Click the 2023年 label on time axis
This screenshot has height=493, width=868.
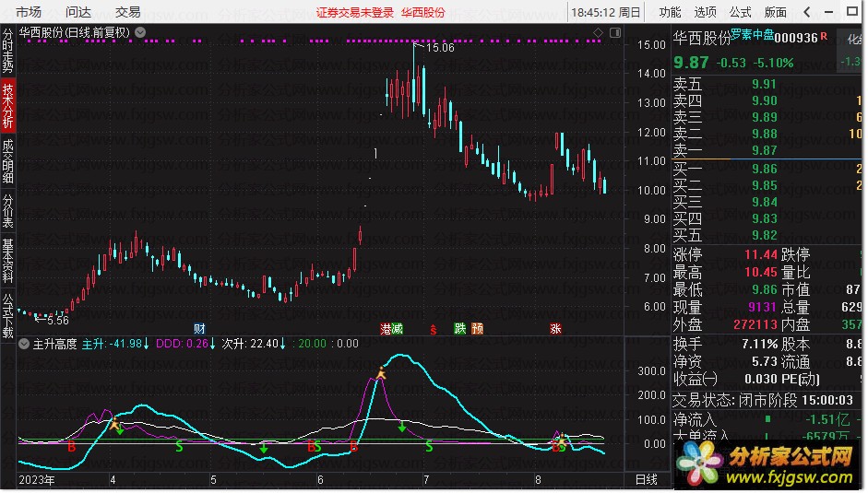tap(37, 480)
